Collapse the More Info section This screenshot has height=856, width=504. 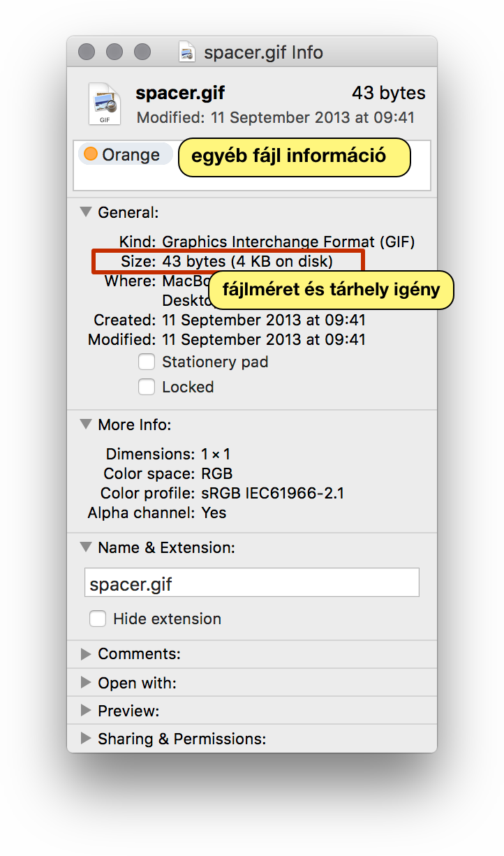click(86, 424)
